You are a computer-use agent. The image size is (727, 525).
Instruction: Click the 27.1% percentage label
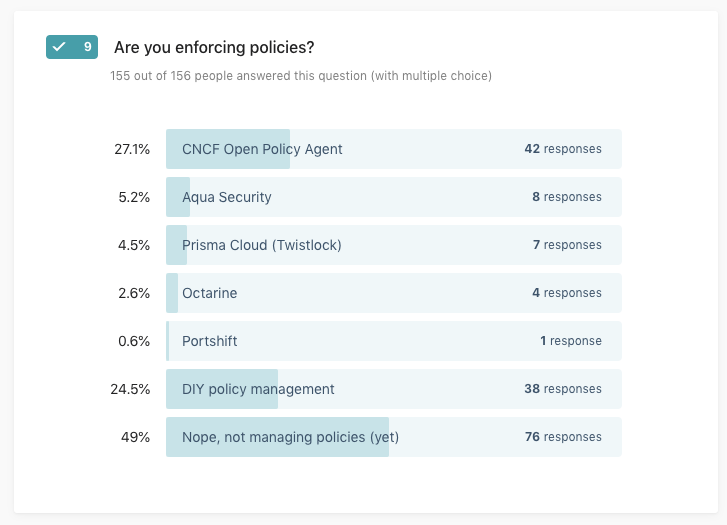pos(132,149)
